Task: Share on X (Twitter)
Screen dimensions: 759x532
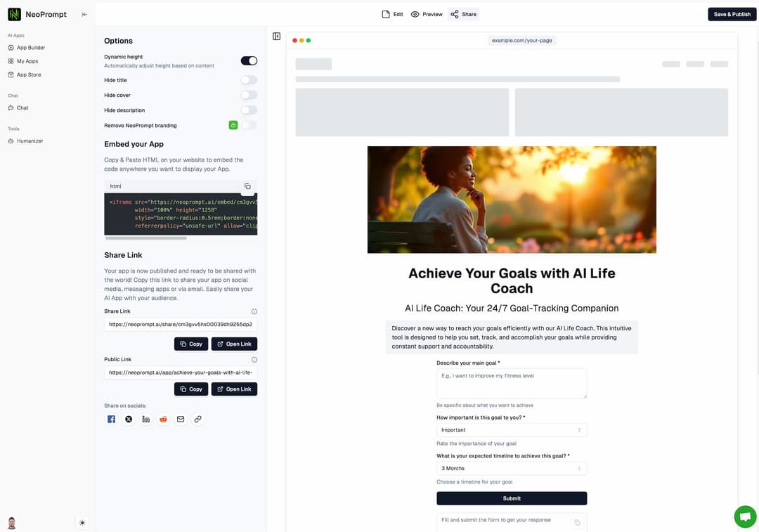Action: pos(129,420)
